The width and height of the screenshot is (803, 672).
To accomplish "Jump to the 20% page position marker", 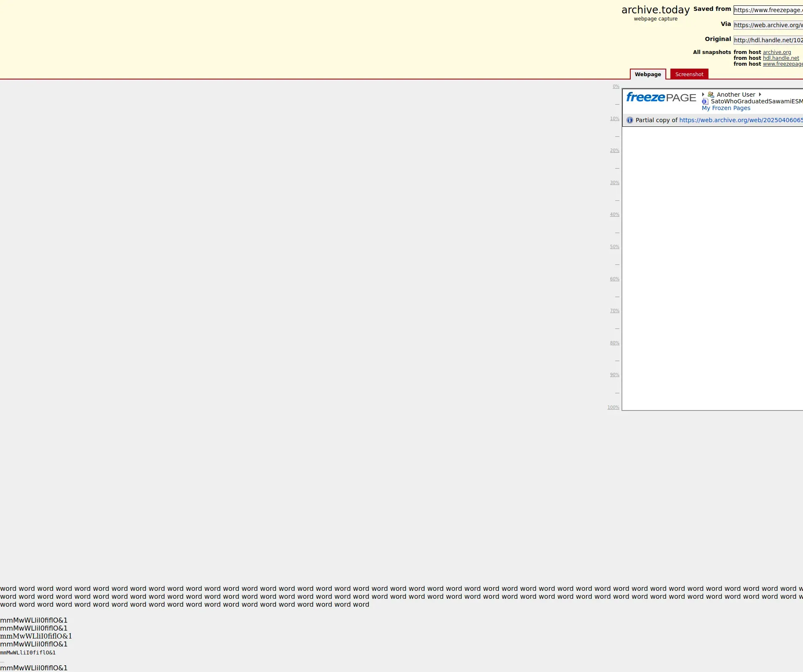I will pos(614,151).
